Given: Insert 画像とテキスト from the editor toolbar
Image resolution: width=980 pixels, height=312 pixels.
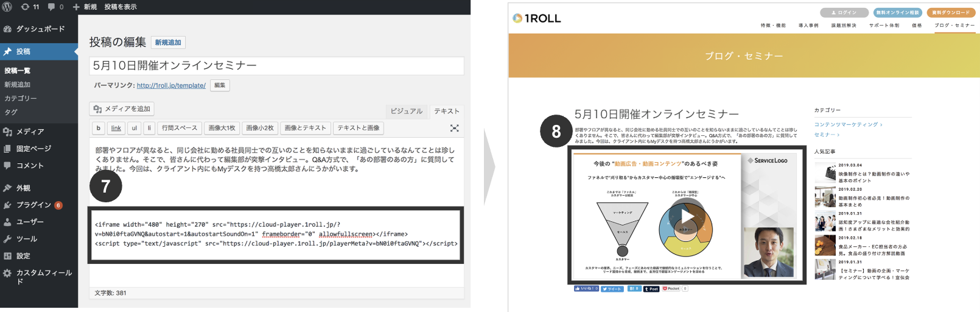Looking at the screenshot, I should (x=305, y=128).
